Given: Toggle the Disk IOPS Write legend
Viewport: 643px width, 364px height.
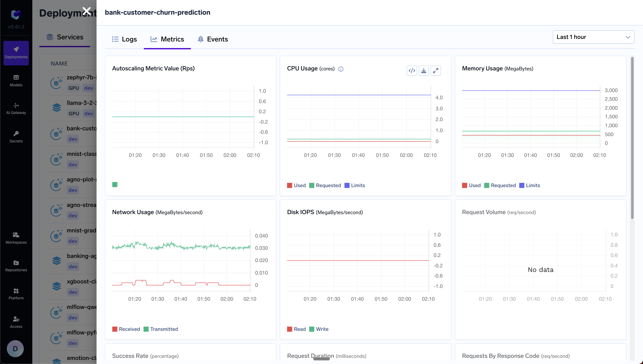Looking at the screenshot, I should [319, 329].
